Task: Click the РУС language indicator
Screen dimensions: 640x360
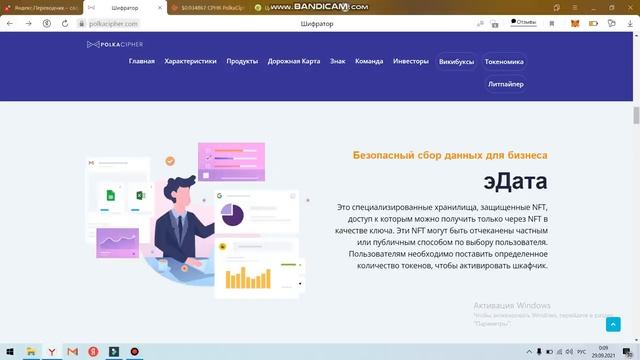Action: 582,352
